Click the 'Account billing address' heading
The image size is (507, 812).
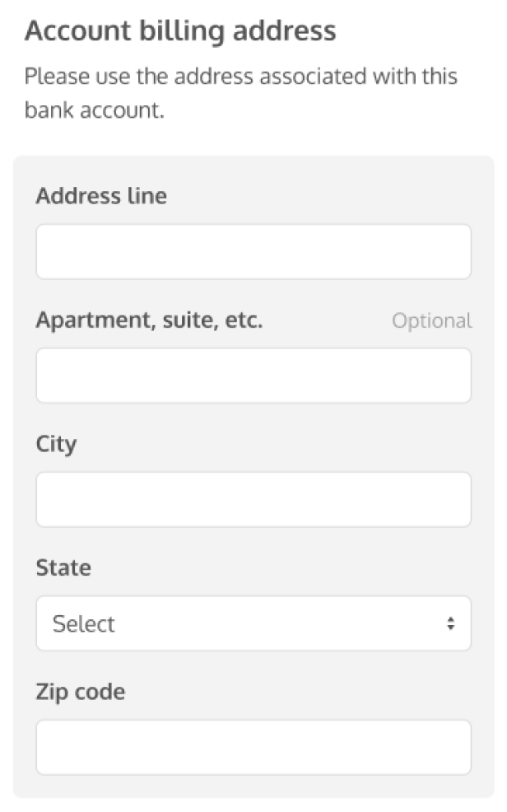coord(180,31)
